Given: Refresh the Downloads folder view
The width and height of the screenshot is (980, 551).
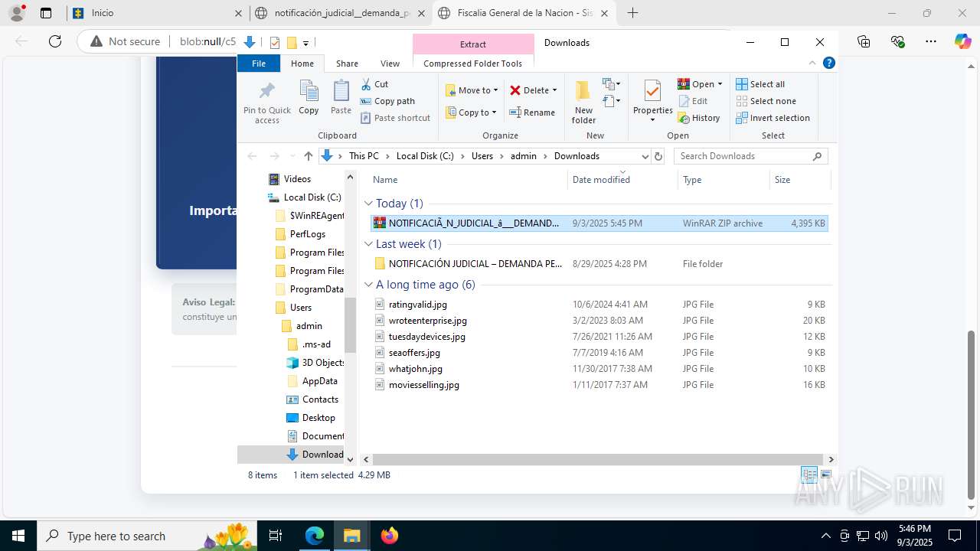Looking at the screenshot, I should tap(658, 156).
